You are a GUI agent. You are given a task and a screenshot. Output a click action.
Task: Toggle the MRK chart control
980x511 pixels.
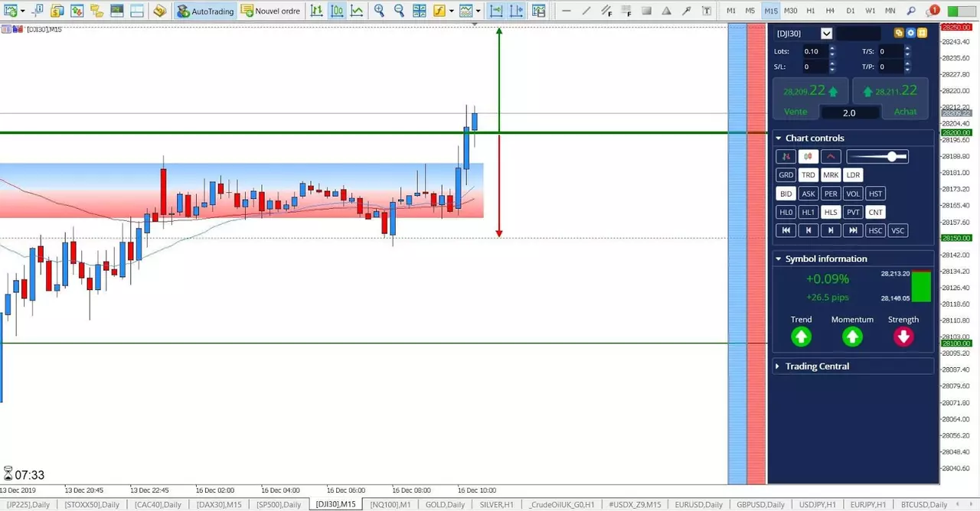(831, 175)
